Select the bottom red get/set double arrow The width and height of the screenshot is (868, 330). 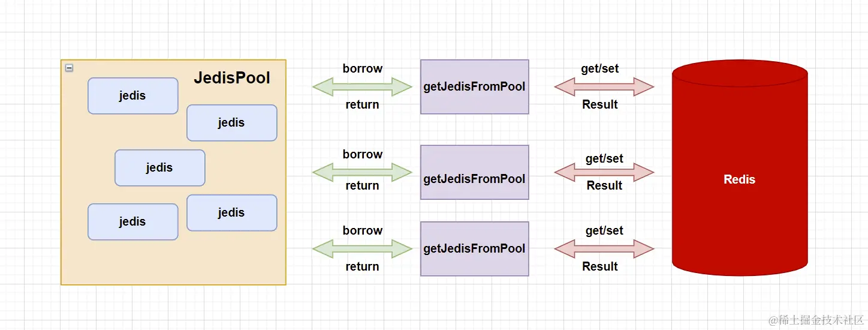(604, 249)
